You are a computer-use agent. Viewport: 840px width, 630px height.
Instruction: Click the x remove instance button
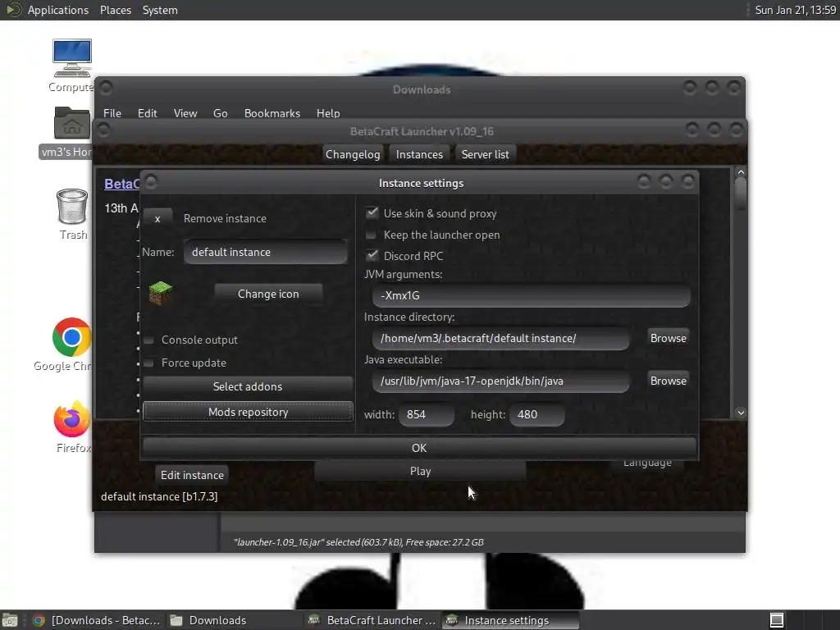157,218
